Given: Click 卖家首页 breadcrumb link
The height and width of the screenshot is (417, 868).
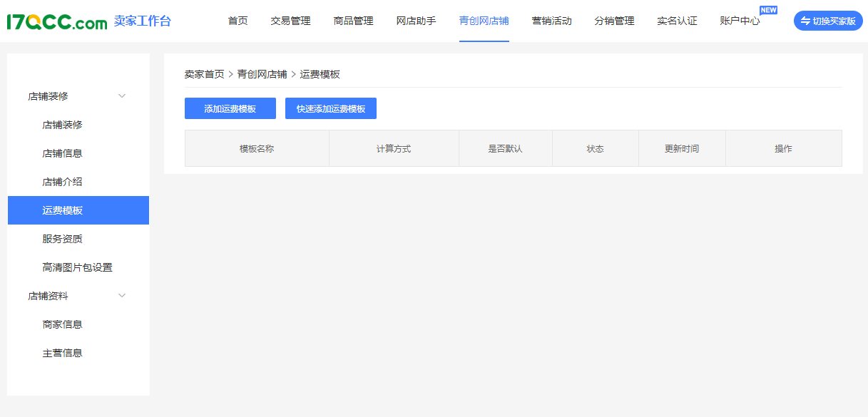Looking at the screenshot, I should (x=204, y=74).
